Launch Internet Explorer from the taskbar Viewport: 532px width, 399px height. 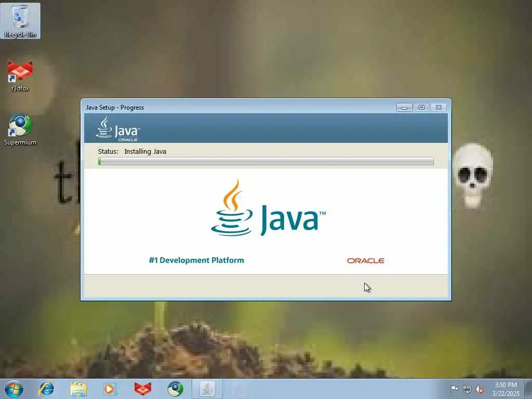(46, 389)
